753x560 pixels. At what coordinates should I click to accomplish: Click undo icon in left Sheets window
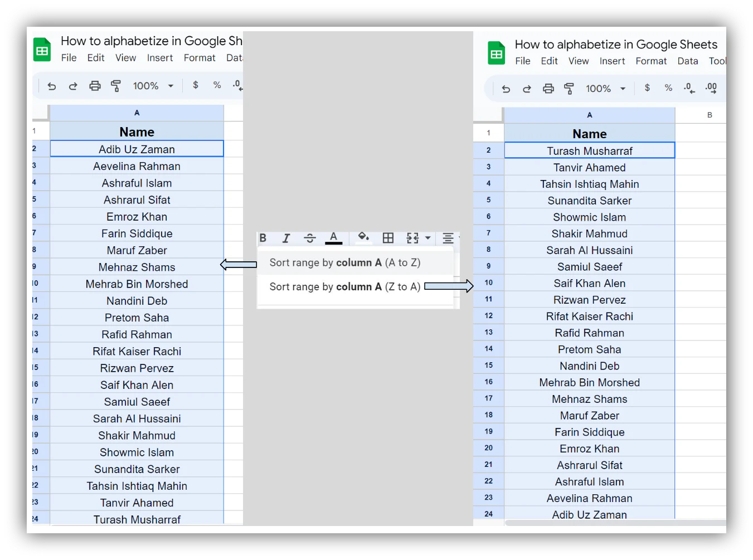52,86
